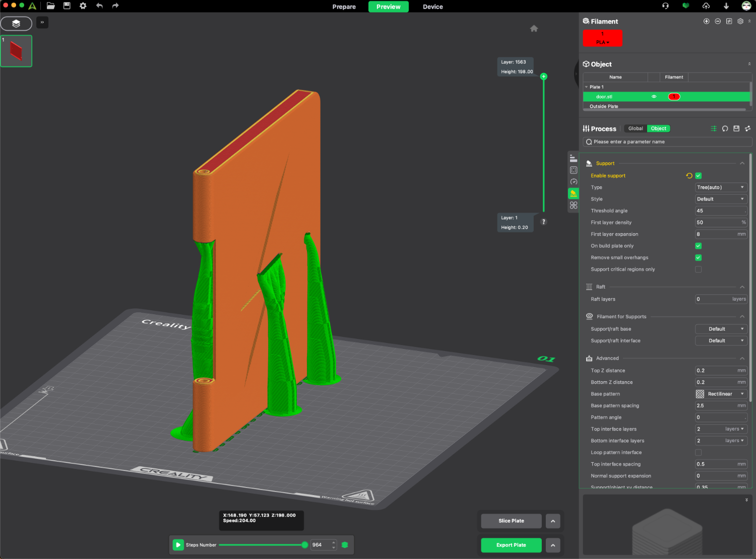Check the Loop pattern interface option
Image resolution: width=756 pixels, height=559 pixels.
pyautogui.click(x=699, y=452)
